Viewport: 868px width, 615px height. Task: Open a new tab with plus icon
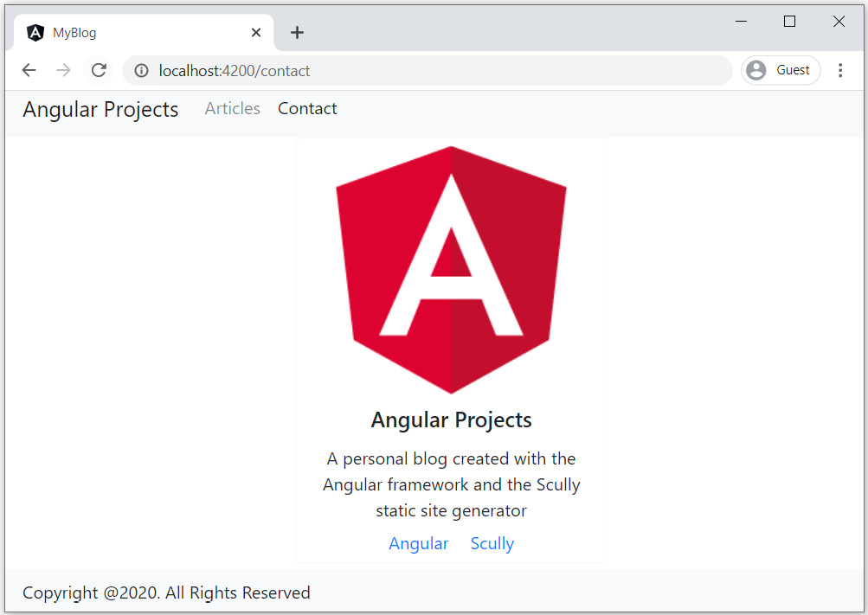click(x=298, y=33)
